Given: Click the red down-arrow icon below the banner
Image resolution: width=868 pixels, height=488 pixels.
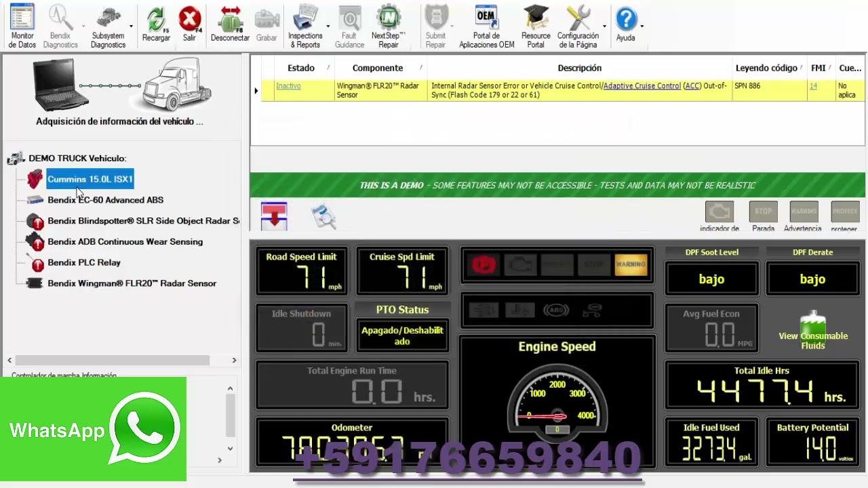Looking at the screenshot, I should tap(274, 216).
